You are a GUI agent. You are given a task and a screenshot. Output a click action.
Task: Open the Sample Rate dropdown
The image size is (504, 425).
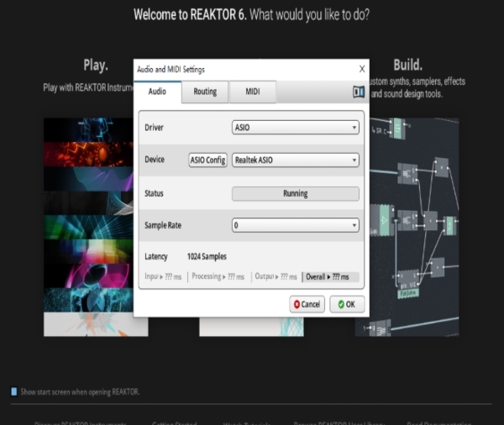click(x=296, y=225)
